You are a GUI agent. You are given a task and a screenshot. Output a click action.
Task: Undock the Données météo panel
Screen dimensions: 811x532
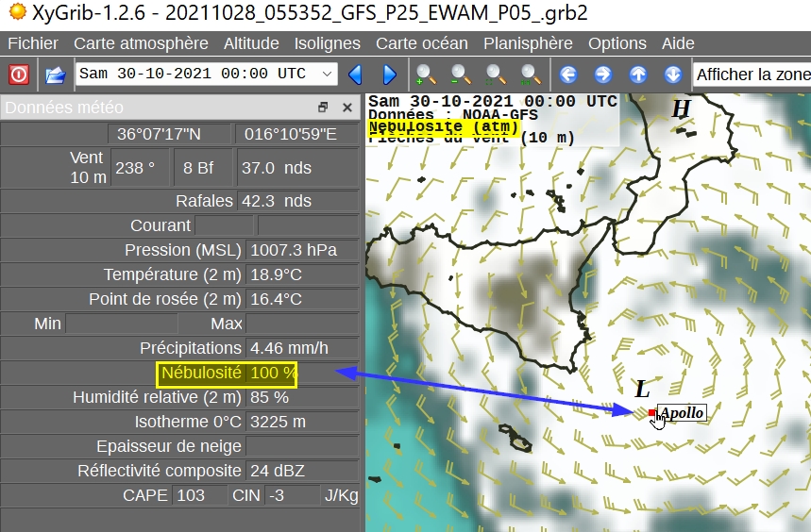[x=323, y=108]
